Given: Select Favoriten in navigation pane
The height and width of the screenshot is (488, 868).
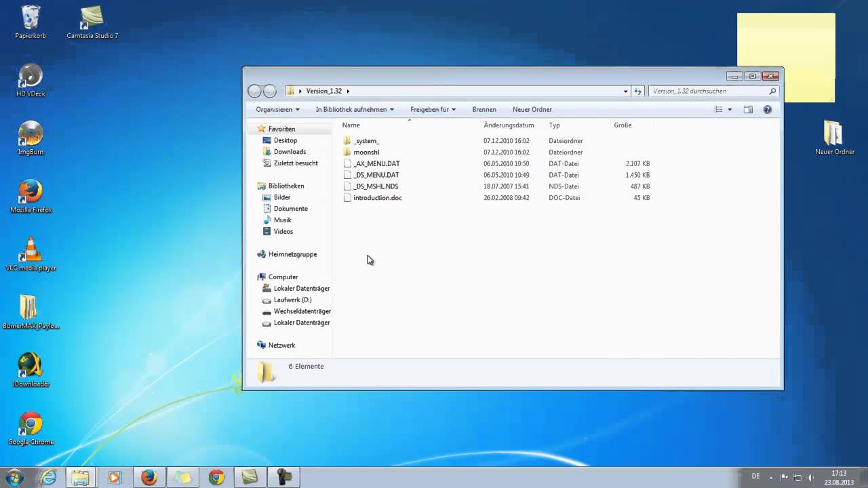Looking at the screenshot, I should [x=281, y=129].
